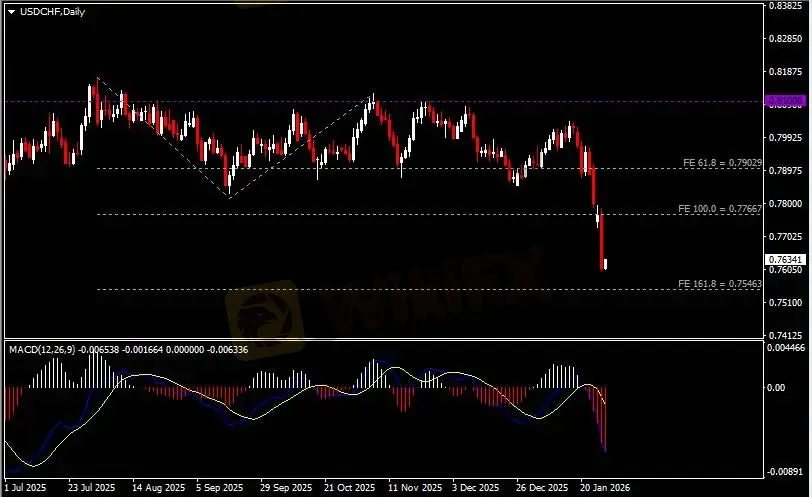Click the 0.83825 price scale value
The width and height of the screenshot is (812, 497).
click(785, 6)
